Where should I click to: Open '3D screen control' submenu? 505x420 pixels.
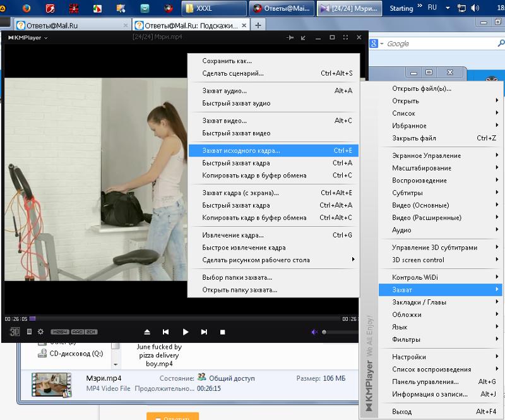(x=440, y=260)
